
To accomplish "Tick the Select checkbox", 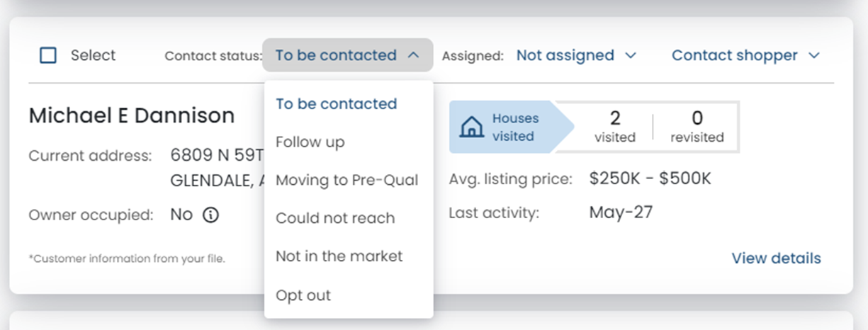I will [x=48, y=55].
